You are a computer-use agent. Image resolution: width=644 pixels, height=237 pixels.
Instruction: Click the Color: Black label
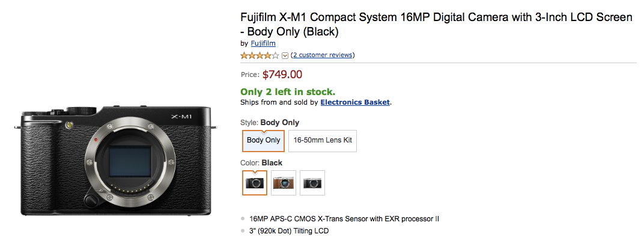261,163
